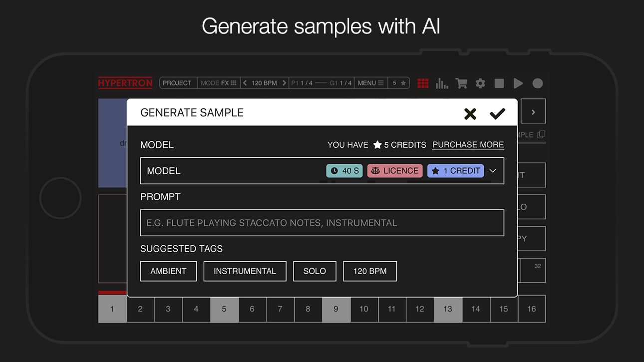Toggle sequencer step 14
The image size is (644, 362).
pos(476,309)
